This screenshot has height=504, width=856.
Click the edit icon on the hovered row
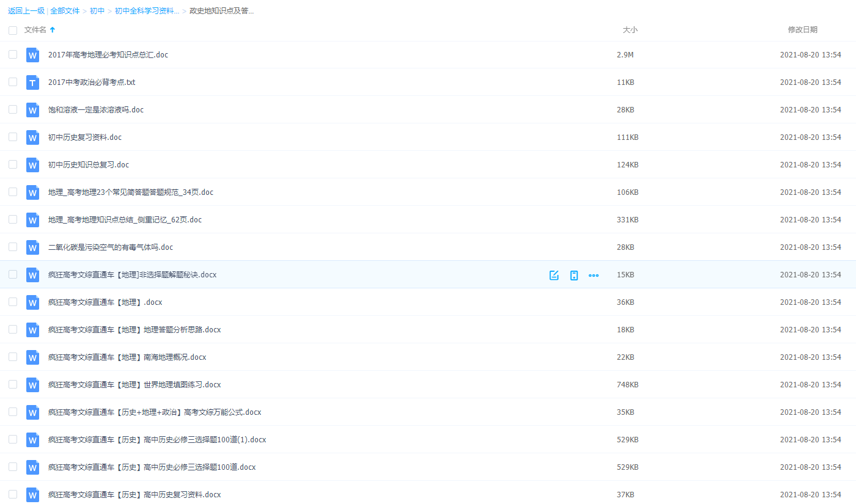click(x=554, y=275)
